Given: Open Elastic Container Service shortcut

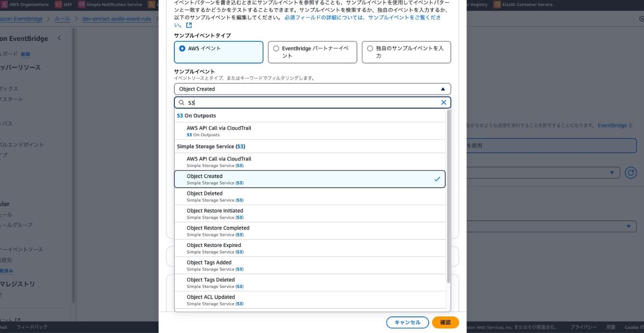Looking at the screenshot, I should 523,5.
